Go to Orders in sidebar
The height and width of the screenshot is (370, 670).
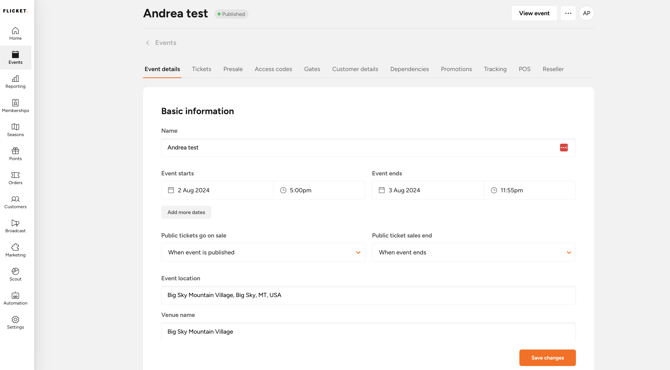coord(15,178)
